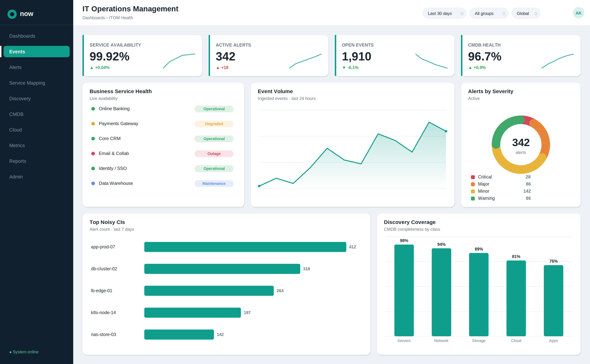
Task: Click the Maintenance status badge
Action: 214,183
